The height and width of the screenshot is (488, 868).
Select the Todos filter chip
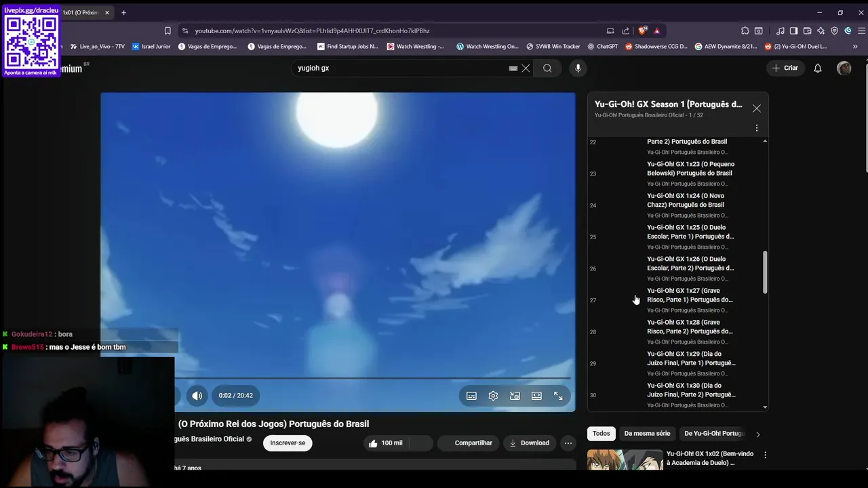(x=601, y=434)
